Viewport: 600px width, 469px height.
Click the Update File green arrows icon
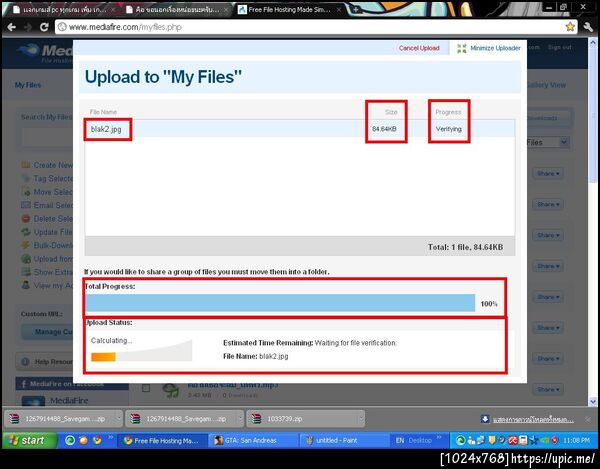[26, 232]
